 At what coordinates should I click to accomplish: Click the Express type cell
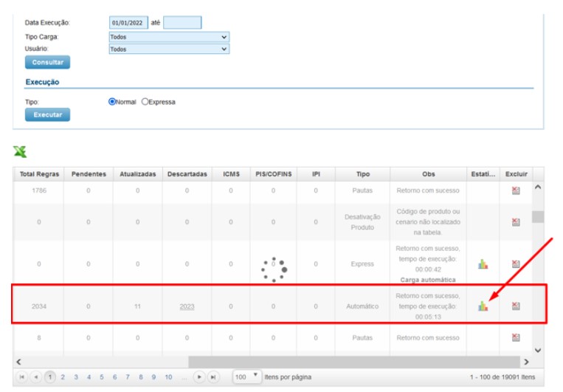(362, 264)
